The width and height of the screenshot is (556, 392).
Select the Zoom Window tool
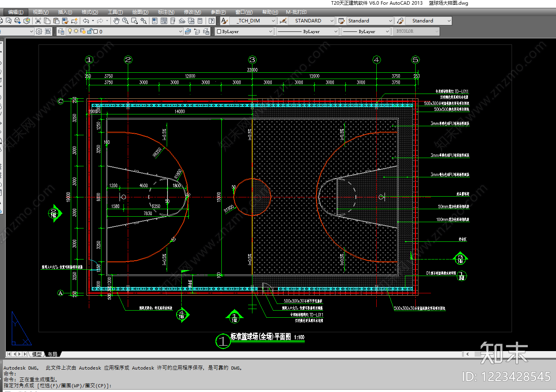[134, 20]
